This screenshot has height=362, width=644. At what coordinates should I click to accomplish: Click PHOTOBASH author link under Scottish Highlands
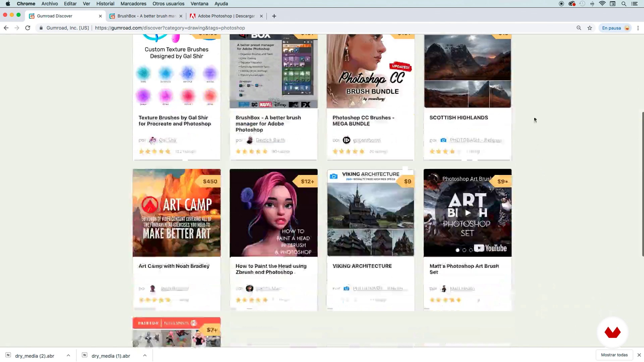[x=475, y=140]
